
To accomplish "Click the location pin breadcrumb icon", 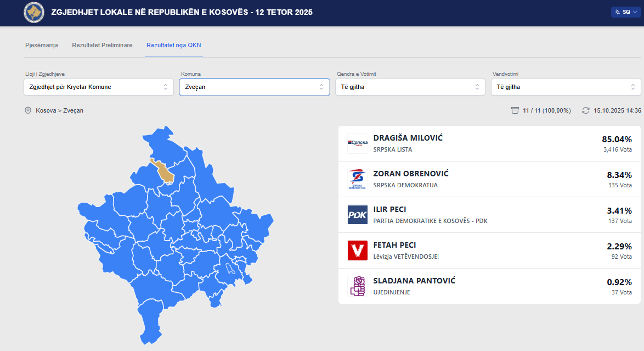I will [28, 110].
